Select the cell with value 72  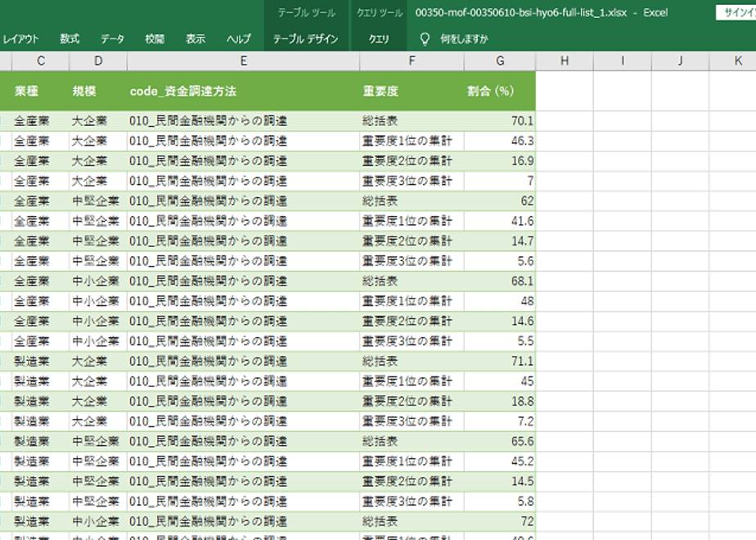pyautogui.click(x=500, y=521)
